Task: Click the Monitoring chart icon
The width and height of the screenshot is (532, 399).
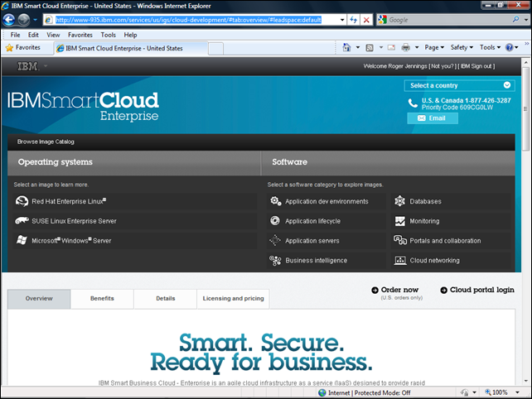Action: pyautogui.click(x=400, y=221)
